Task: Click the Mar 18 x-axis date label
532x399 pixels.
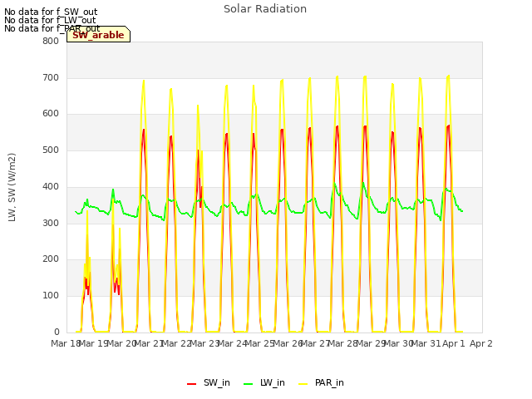Action: point(66,343)
